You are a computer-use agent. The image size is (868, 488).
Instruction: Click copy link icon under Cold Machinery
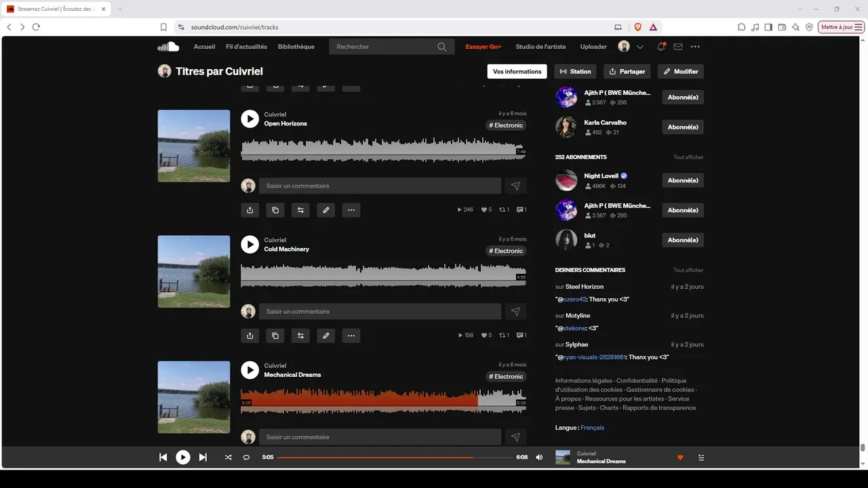click(275, 335)
